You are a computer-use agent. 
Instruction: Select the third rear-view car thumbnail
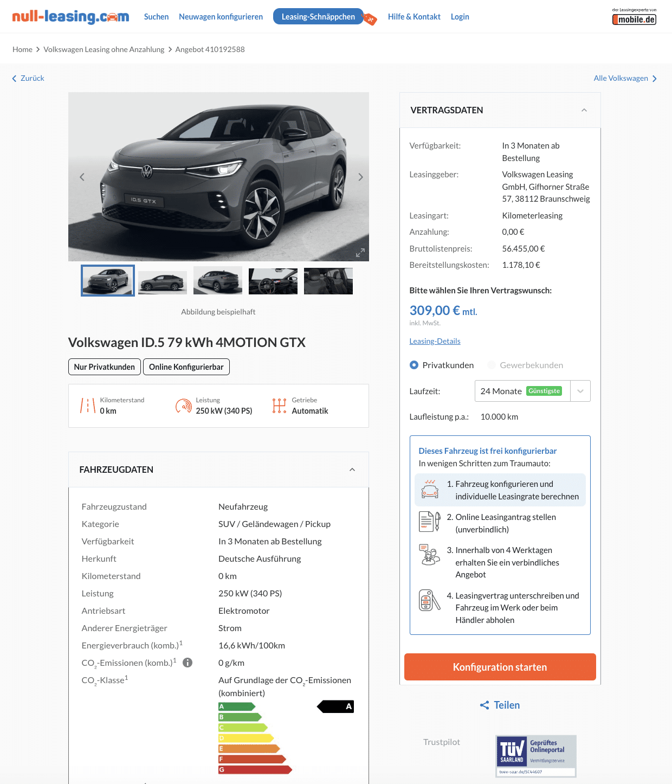(x=218, y=281)
